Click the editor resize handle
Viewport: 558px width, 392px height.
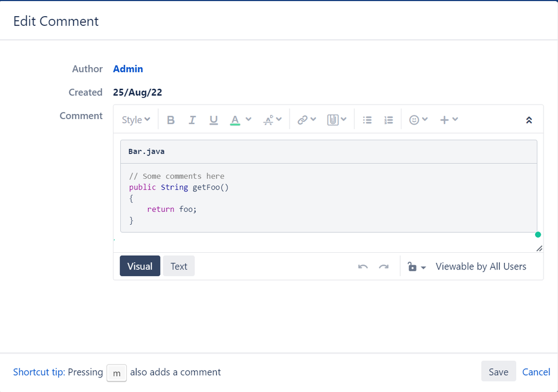tap(539, 248)
